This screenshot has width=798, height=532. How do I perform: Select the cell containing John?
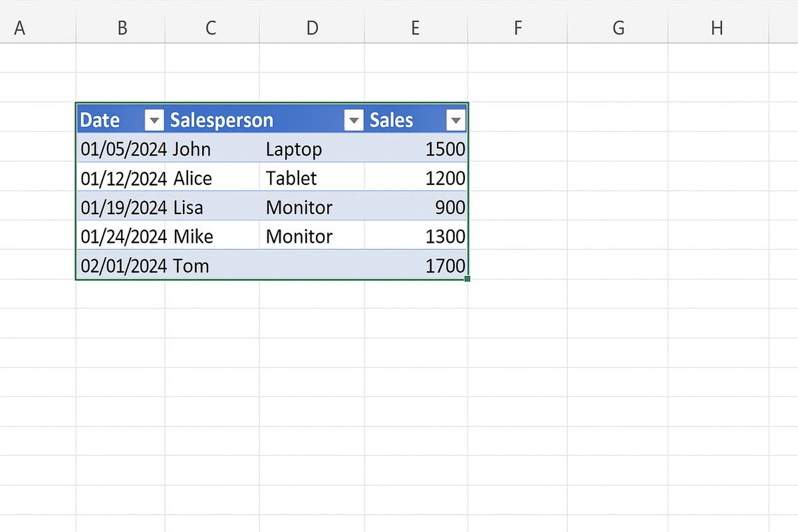[x=212, y=149]
